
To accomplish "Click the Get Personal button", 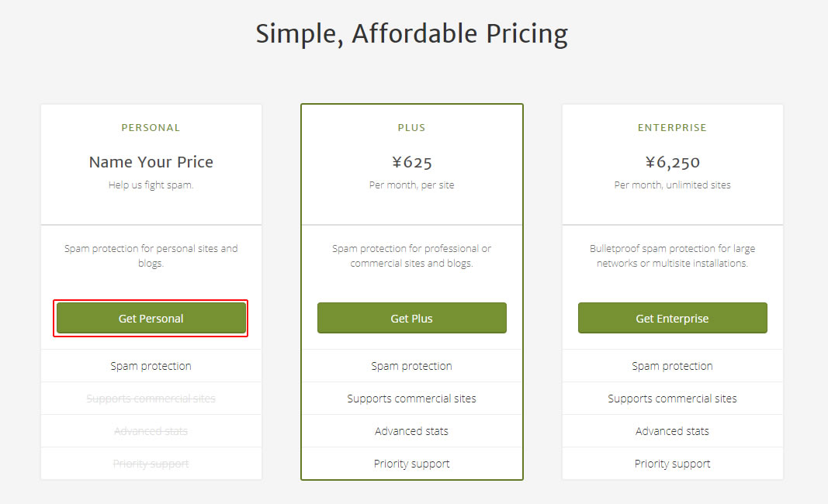I will [151, 318].
